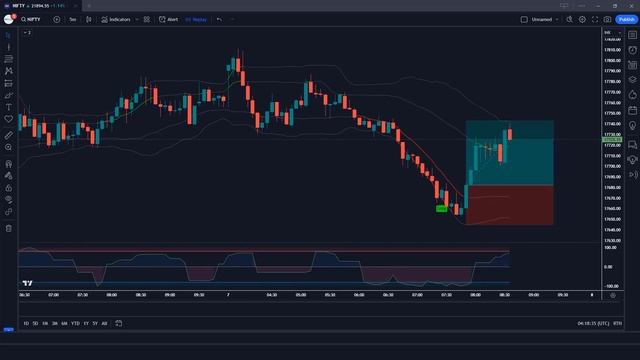Toggle Bar Replay mode

click(196, 19)
